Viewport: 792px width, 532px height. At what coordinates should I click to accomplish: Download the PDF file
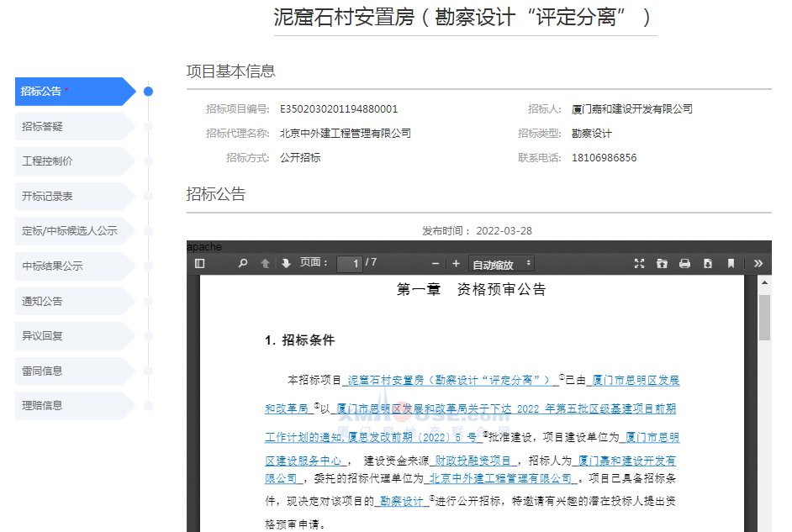click(707, 264)
